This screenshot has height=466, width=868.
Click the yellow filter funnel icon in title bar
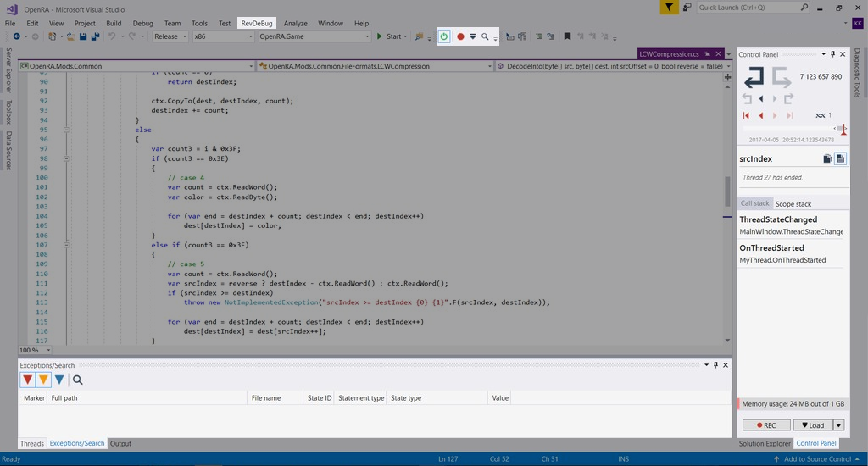point(670,7)
